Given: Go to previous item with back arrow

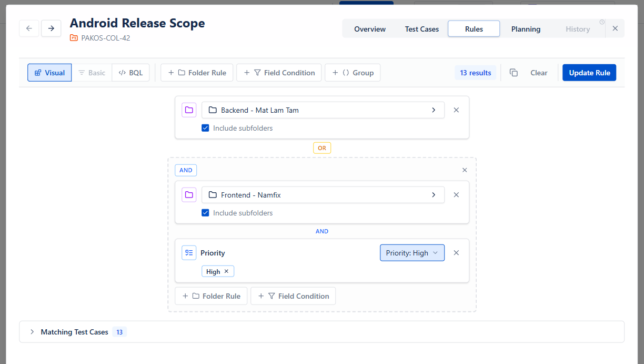Looking at the screenshot, I should (x=29, y=28).
